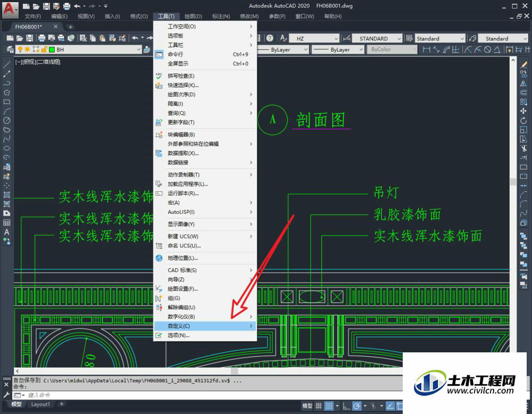Expand the snap mode settings arrow
532x414 pixels.
337,405
